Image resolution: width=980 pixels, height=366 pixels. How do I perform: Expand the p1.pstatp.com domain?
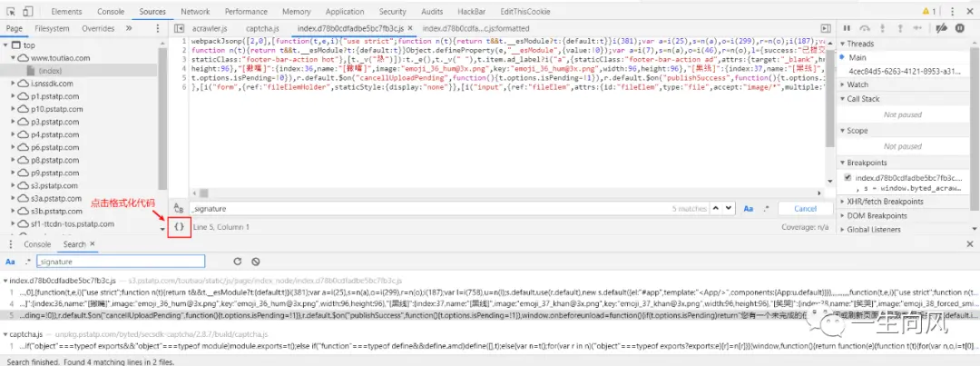13,96
